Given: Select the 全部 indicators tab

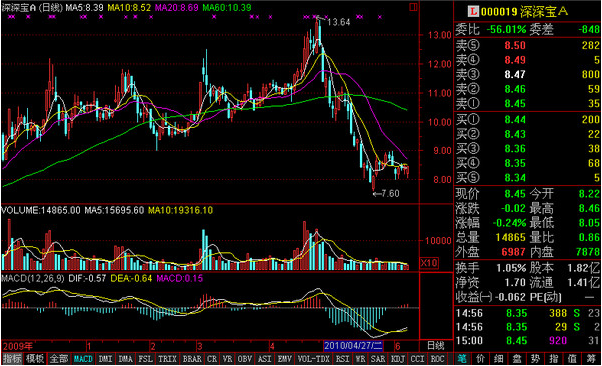Looking at the screenshot, I should click(59, 359).
